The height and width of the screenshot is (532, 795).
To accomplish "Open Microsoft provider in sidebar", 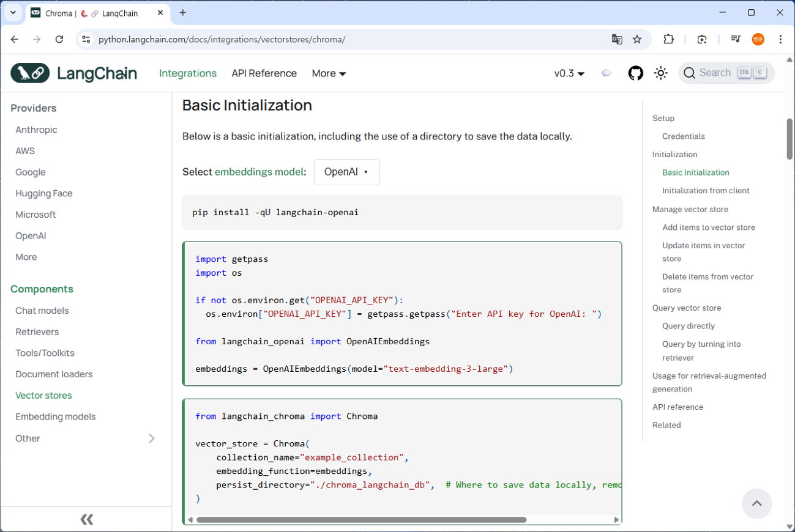I will click(35, 215).
